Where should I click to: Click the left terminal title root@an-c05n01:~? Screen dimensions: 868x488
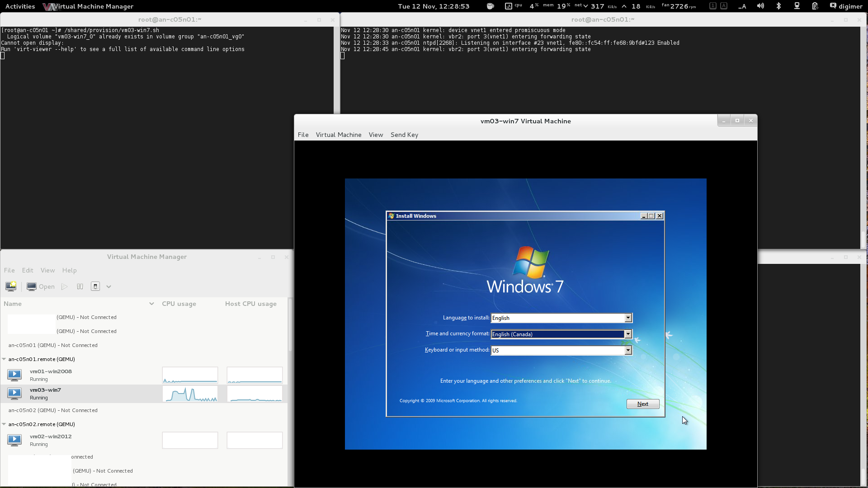coord(170,19)
